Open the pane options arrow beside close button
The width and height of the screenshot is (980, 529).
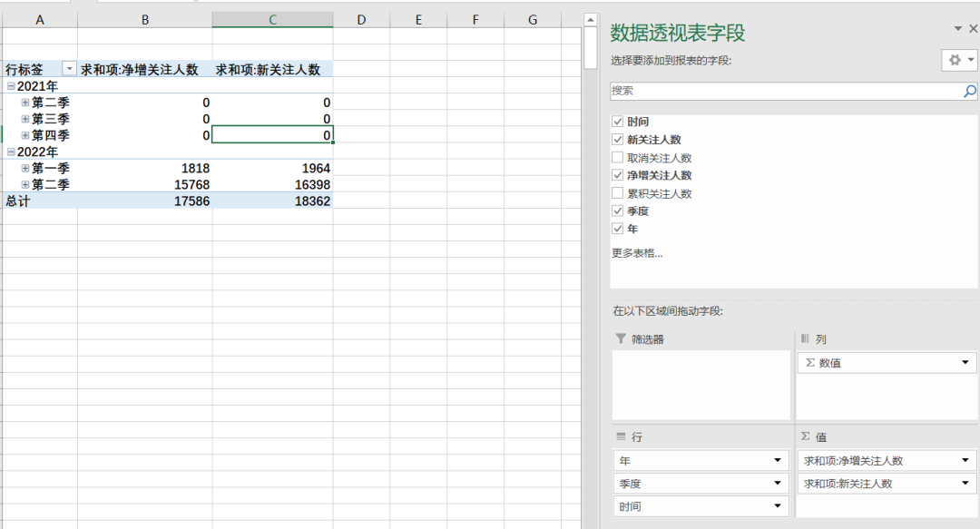(x=957, y=29)
